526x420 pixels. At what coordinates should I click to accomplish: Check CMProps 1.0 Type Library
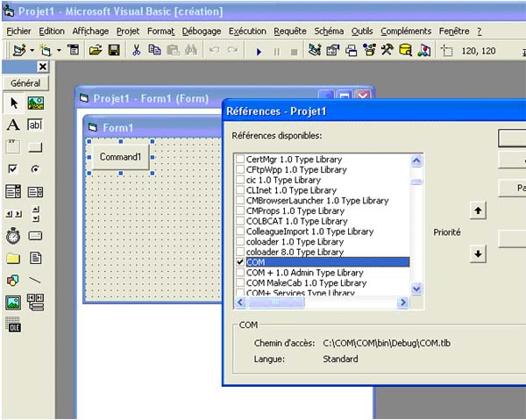240,210
